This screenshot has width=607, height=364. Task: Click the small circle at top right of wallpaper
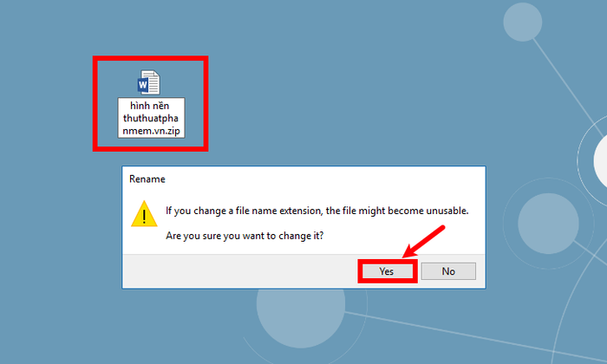click(523, 22)
